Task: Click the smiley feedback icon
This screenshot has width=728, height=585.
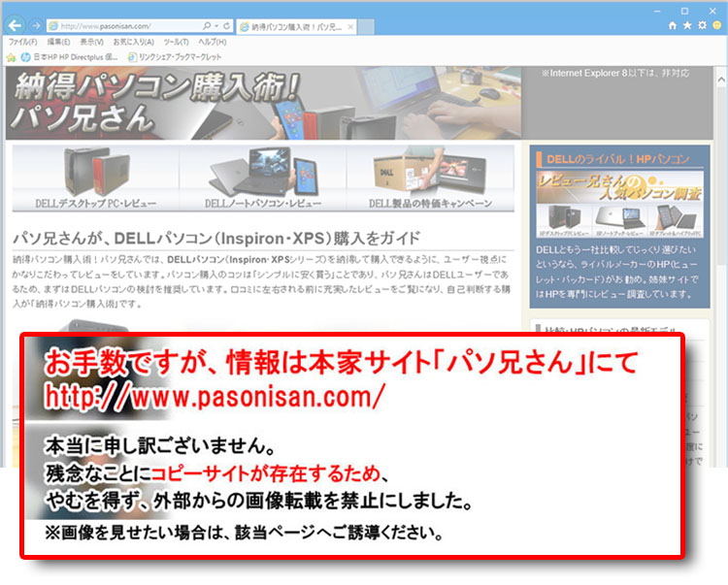Action: pos(715,25)
